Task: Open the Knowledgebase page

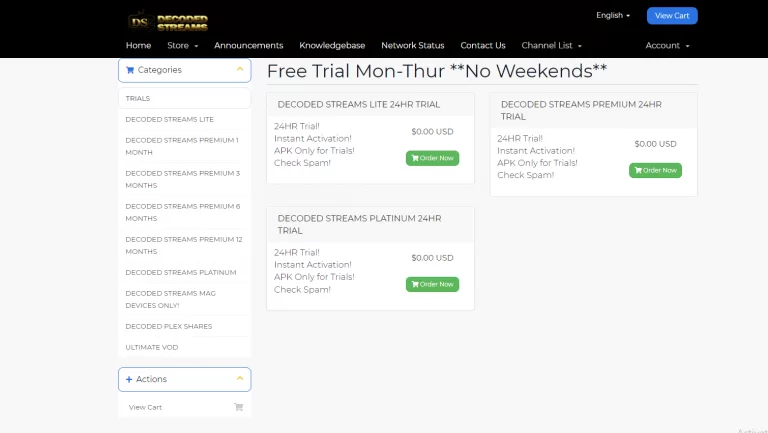Action: coord(332,46)
